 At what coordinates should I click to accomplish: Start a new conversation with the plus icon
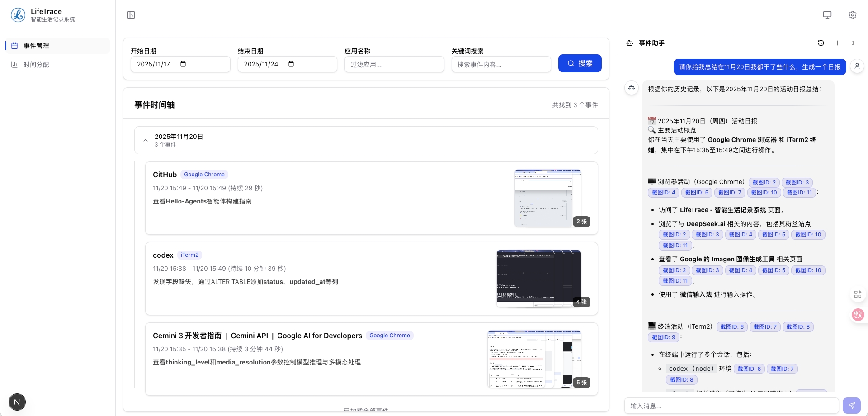pos(837,43)
